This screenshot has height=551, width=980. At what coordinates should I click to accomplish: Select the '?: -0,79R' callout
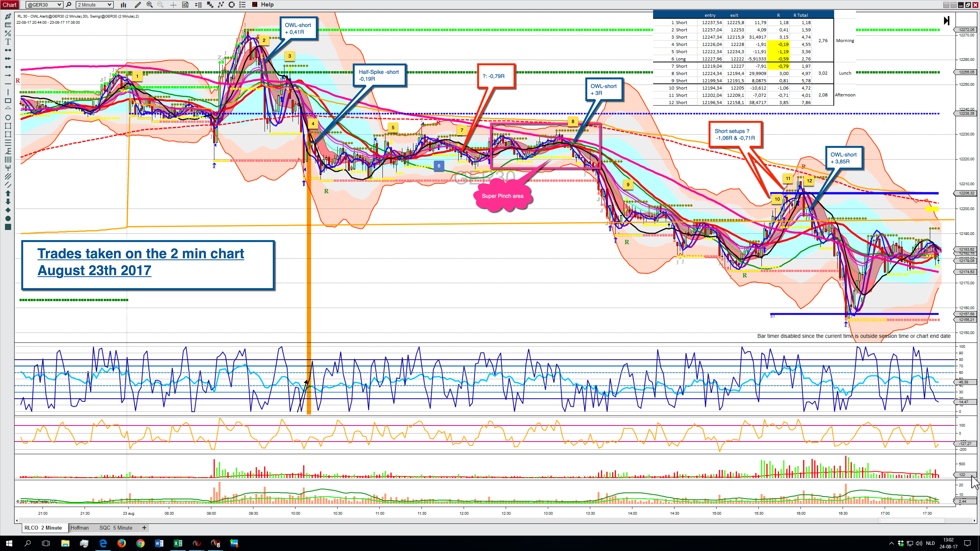[496, 76]
